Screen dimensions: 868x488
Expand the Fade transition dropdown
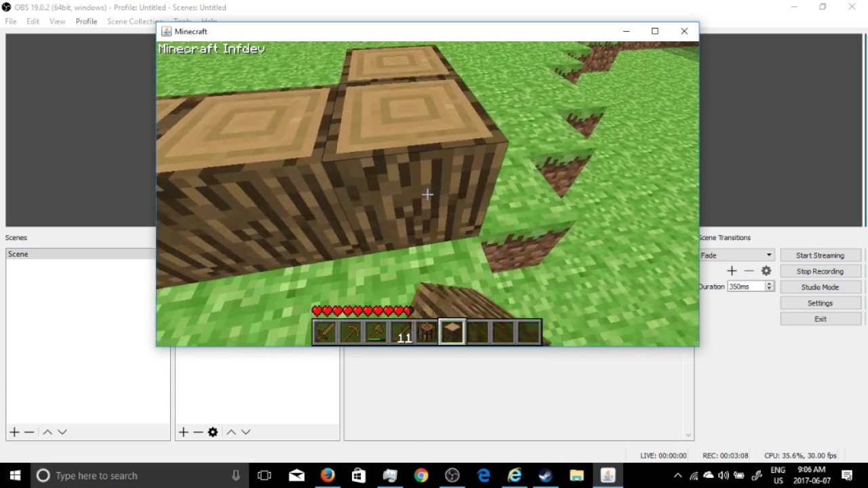tap(736, 256)
